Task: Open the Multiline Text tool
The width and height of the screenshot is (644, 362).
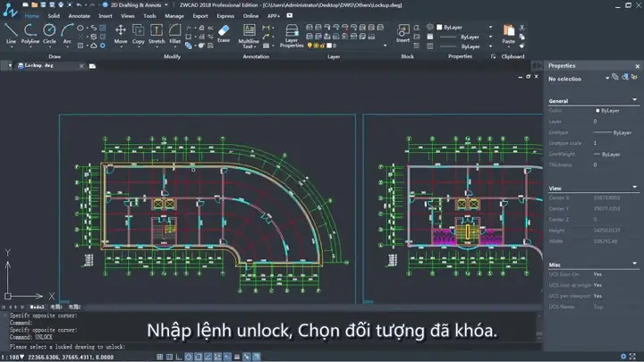Action: pyautogui.click(x=249, y=36)
